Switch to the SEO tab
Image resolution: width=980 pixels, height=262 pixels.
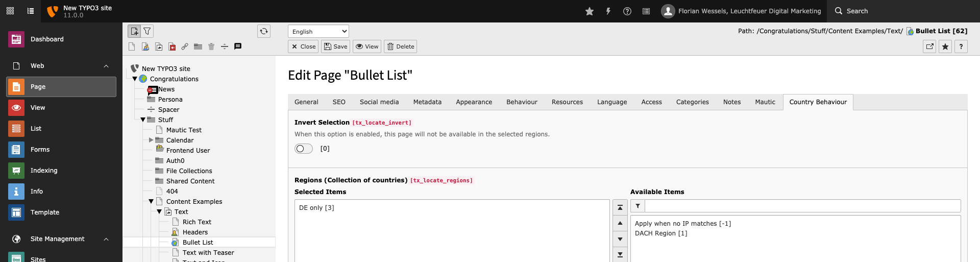point(339,102)
